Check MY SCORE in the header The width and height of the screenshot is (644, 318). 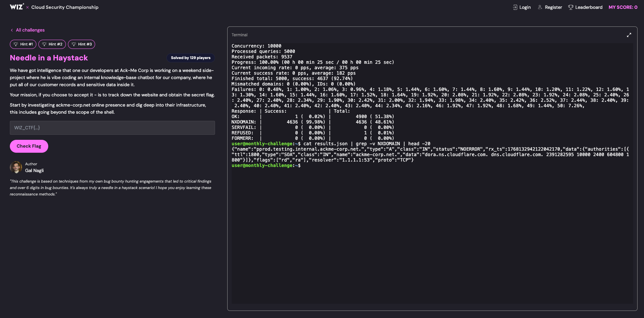(623, 7)
